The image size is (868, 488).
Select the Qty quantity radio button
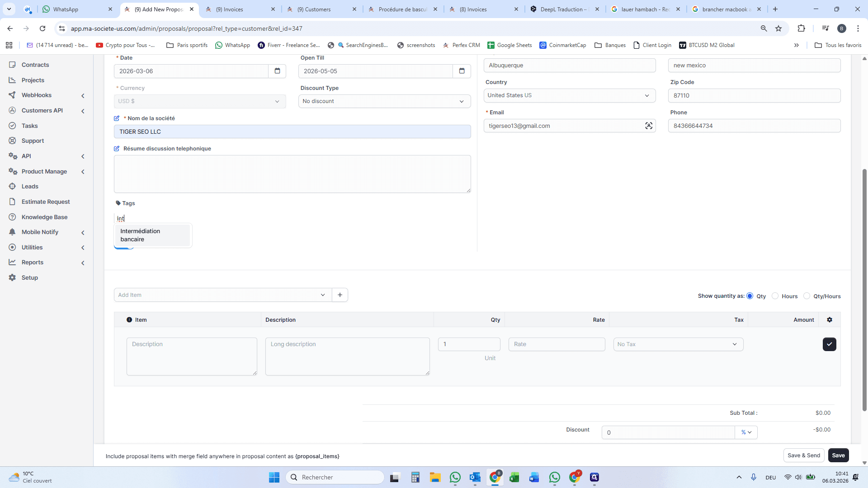[x=750, y=296]
